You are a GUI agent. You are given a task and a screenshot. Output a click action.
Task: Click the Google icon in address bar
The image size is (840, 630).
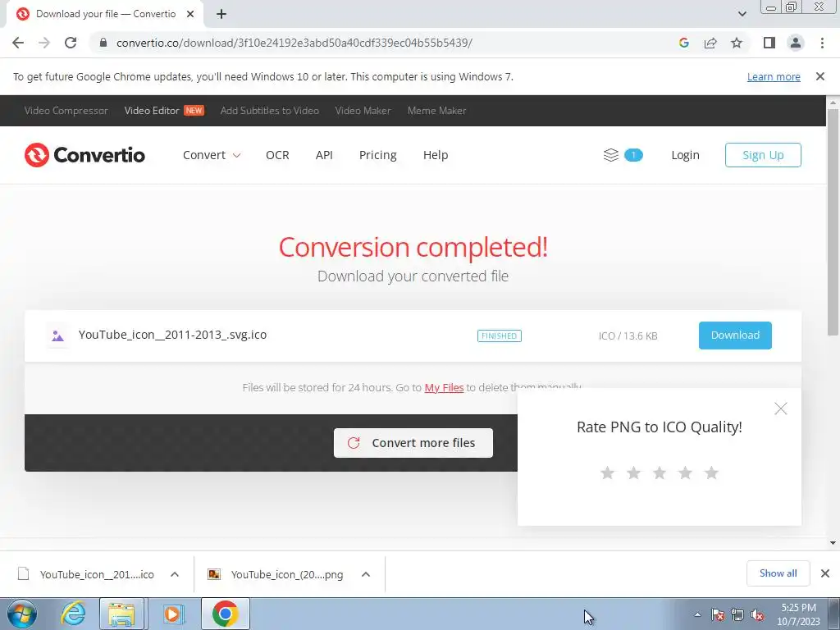(683, 43)
